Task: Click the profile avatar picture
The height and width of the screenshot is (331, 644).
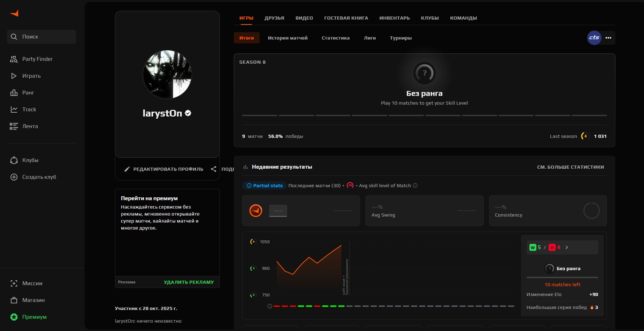Action: (x=167, y=75)
